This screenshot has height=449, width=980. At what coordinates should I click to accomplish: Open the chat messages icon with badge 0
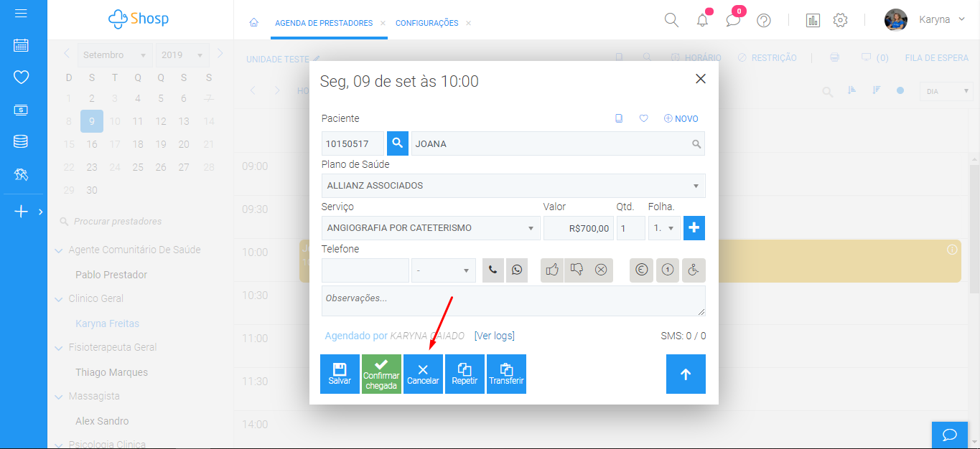[x=733, y=20]
